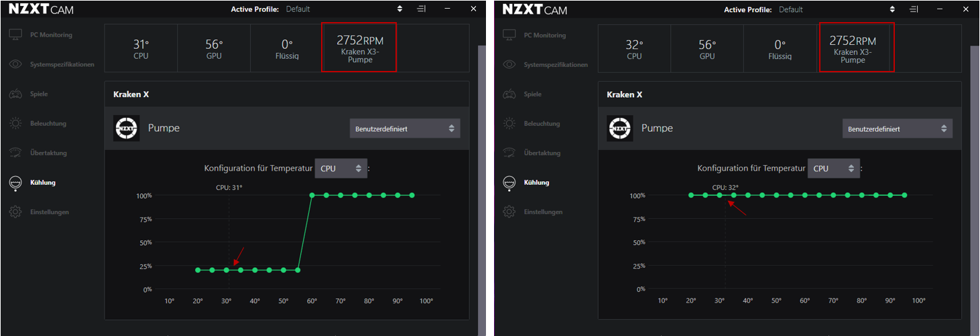Open Beleuchtung sun icon in CPU 31° window
Image resolution: width=980 pixels, height=336 pixels.
tap(15, 123)
